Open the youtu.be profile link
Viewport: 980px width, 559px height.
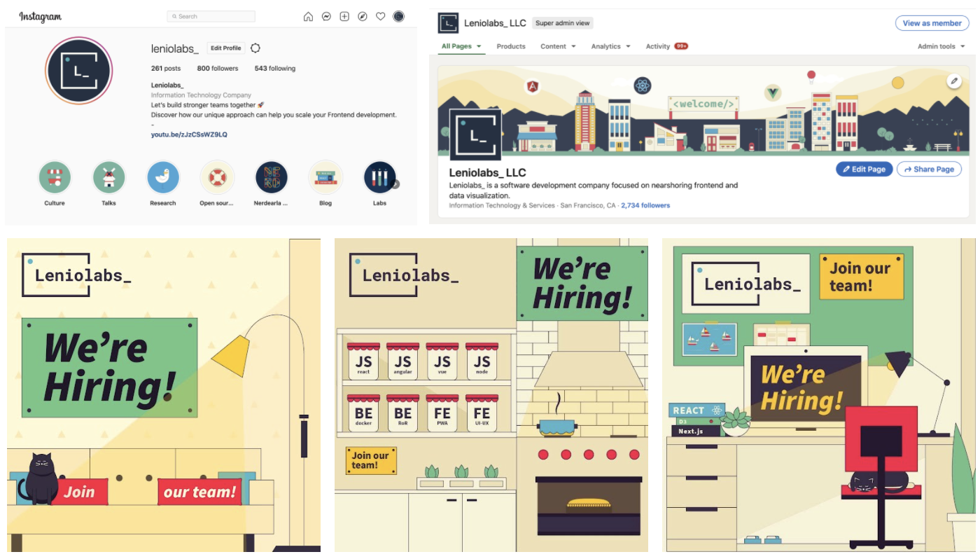click(x=189, y=134)
